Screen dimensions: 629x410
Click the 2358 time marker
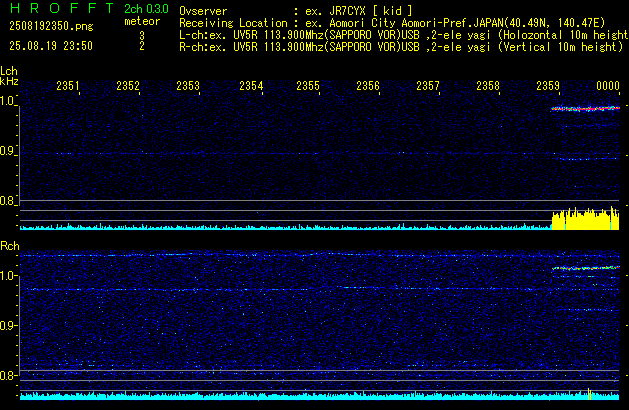click(x=488, y=86)
